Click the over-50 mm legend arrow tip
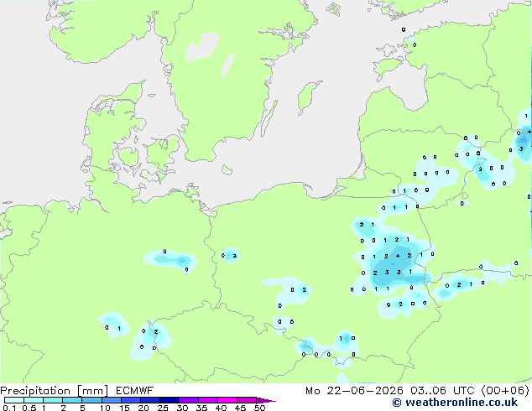Viewport: 532px width, 411px height. (x=266, y=400)
